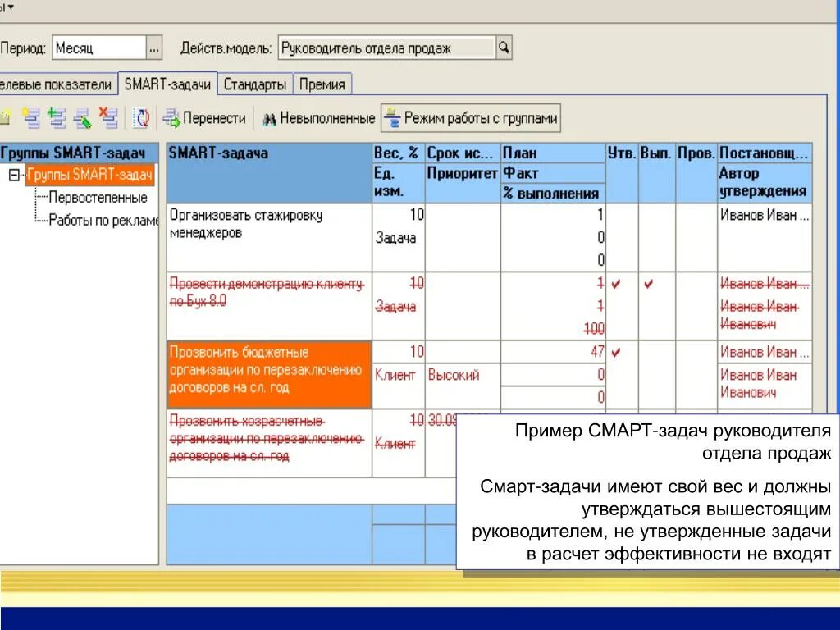Click the refresh list icon
Image resolution: width=840 pixels, height=630 pixels.
tap(142, 118)
